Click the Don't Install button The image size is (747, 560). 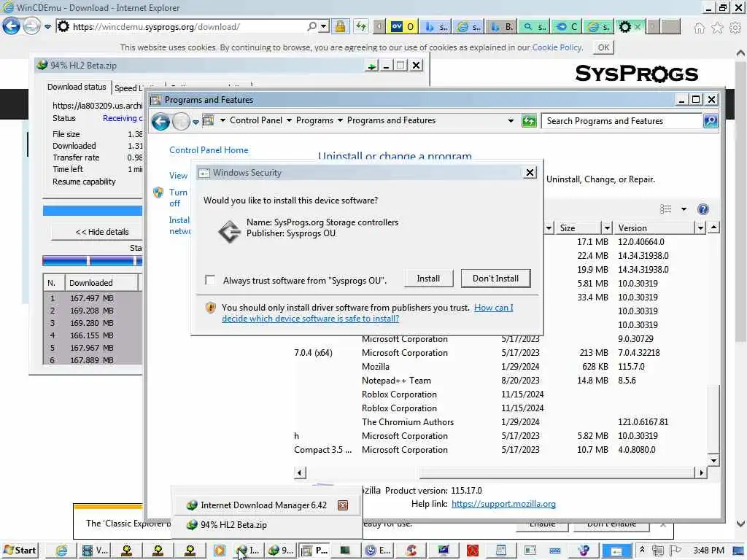tap(495, 279)
